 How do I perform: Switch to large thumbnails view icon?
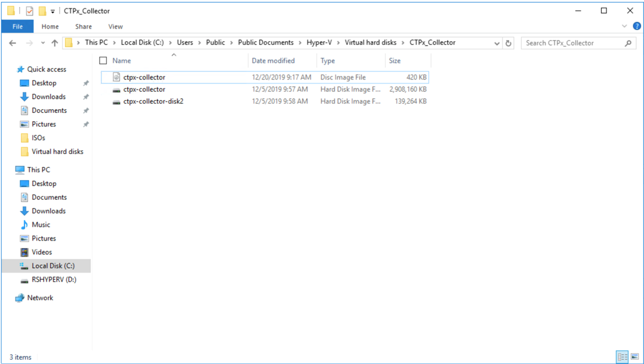[x=635, y=357]
